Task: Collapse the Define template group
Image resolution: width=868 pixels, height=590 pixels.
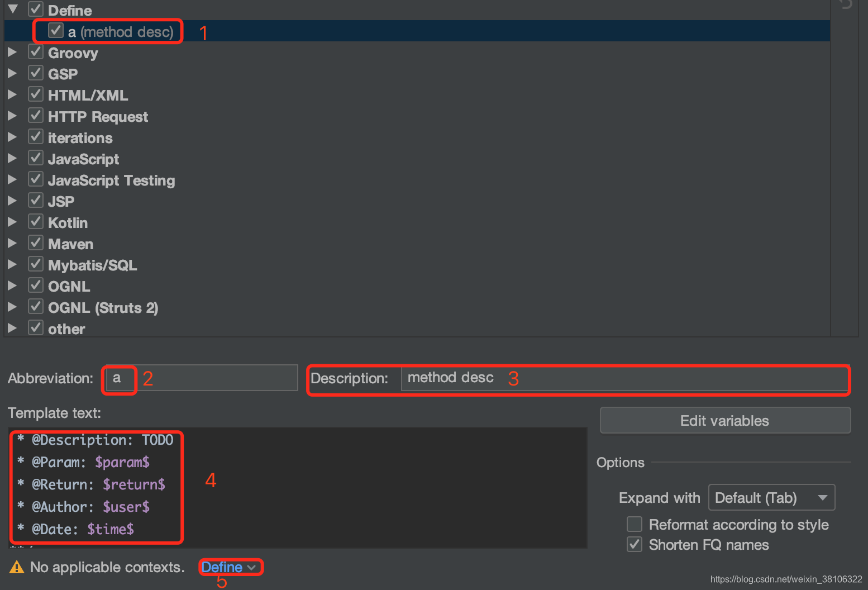Action: [x=13, y=9]
